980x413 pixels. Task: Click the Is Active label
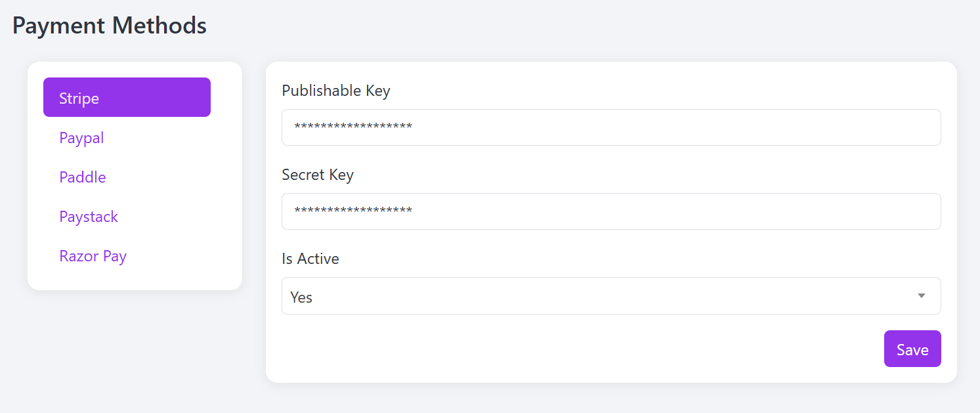310,259
